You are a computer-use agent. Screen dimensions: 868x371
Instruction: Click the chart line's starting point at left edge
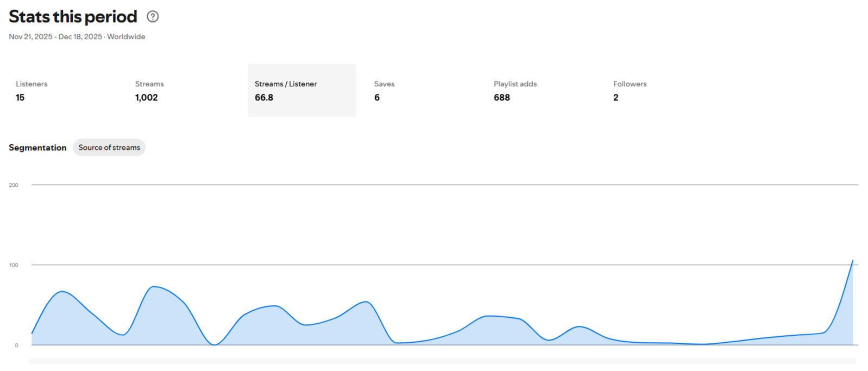32,333
